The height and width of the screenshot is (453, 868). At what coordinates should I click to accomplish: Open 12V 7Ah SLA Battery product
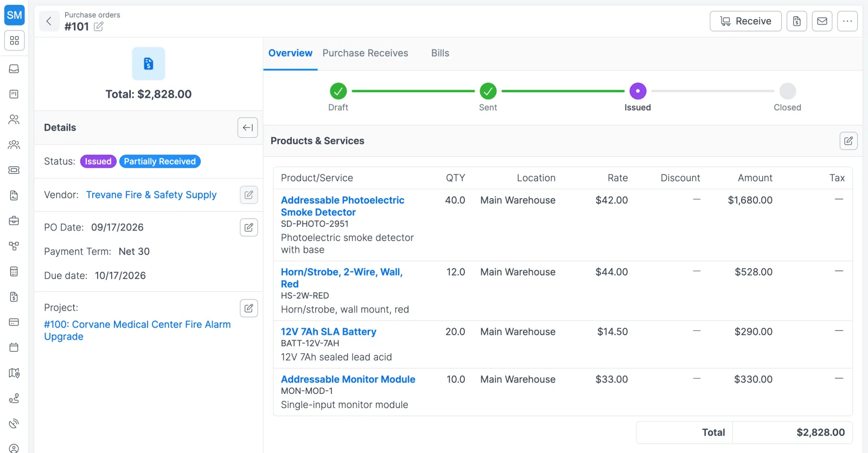click(x=328, y=331)
